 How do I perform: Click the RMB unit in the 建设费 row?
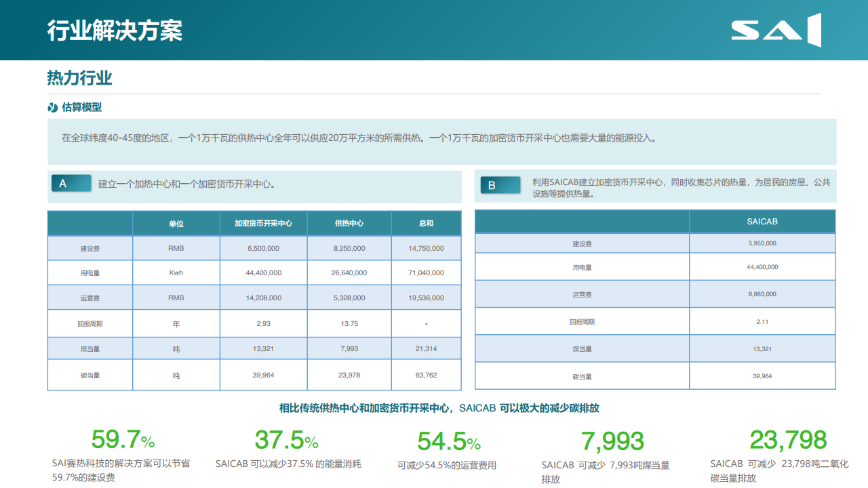point(176,249)
